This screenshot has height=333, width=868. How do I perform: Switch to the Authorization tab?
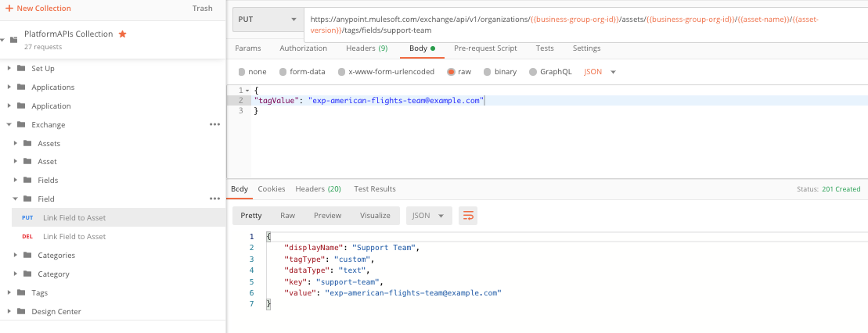pyautogui.click(x=304, y=48)
